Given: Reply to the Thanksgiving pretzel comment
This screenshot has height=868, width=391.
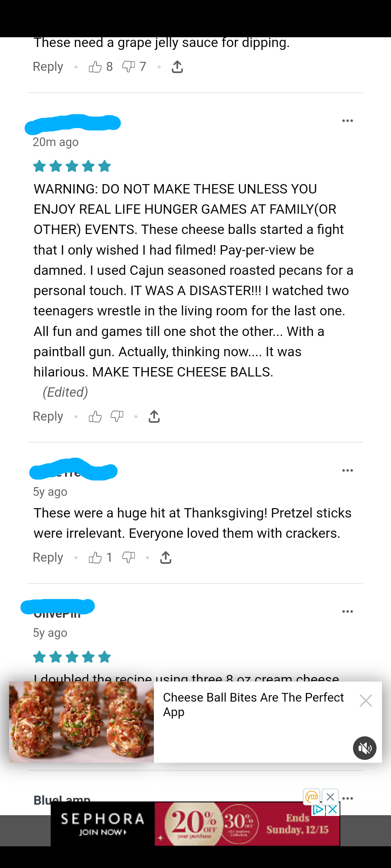Looking at the screenshot, I should tap(48, 558).
